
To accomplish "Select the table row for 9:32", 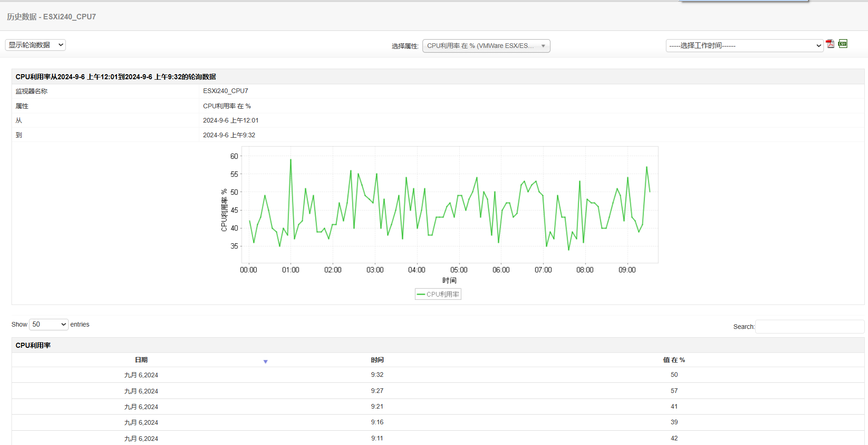I will [x=377, y=375].
